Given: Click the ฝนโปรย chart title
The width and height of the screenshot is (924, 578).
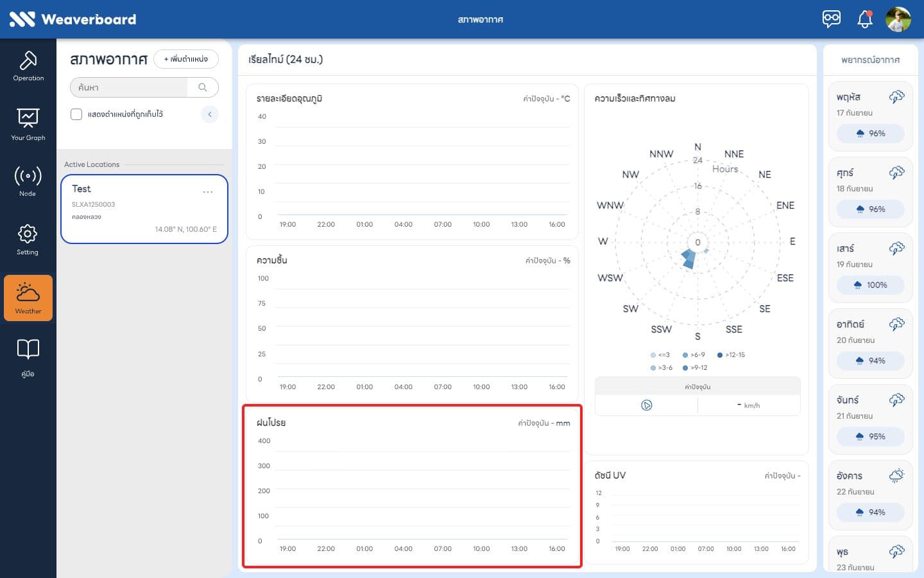Looking at the screenshot, I should pos(271,423).
